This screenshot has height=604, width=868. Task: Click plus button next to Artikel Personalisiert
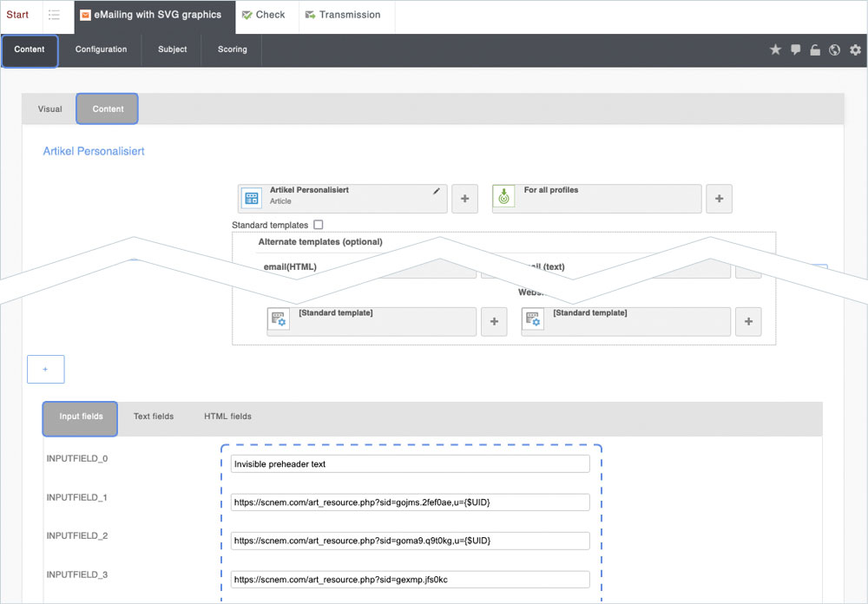coord(464,199)
